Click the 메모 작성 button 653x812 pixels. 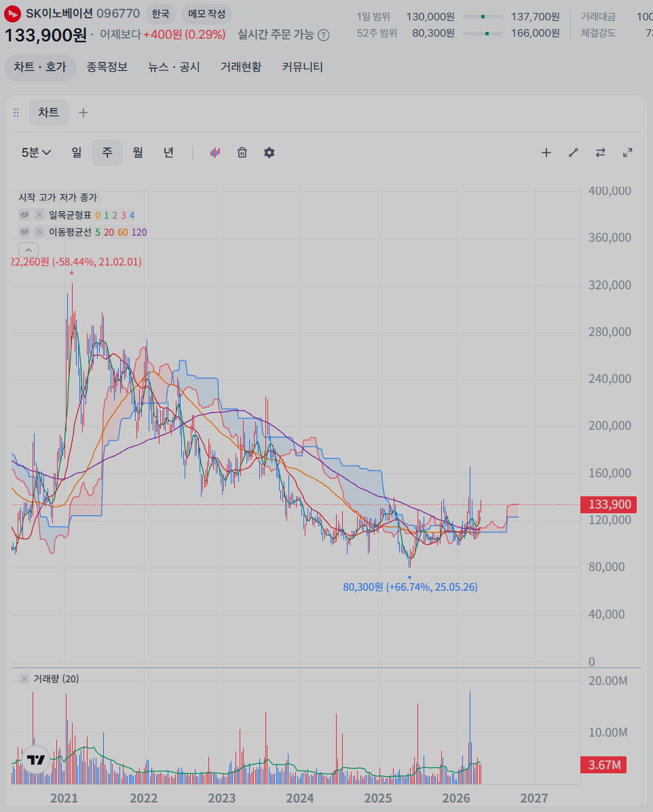(x=206, y=14)
